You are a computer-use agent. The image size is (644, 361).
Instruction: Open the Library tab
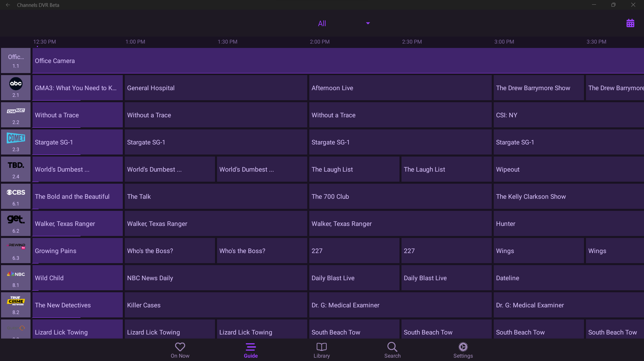tap(321, 350)
